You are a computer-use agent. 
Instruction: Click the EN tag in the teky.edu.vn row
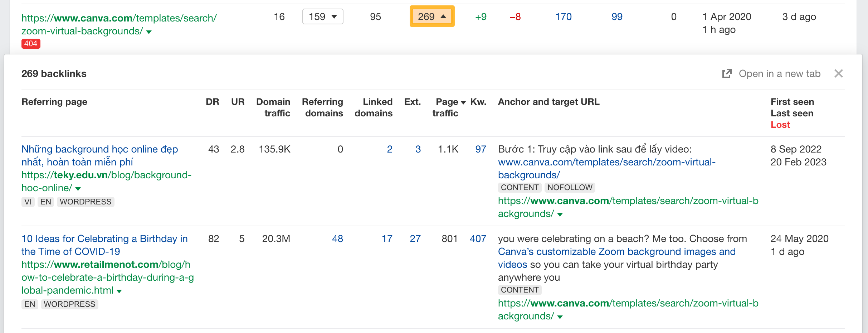(x=46, y=202)
